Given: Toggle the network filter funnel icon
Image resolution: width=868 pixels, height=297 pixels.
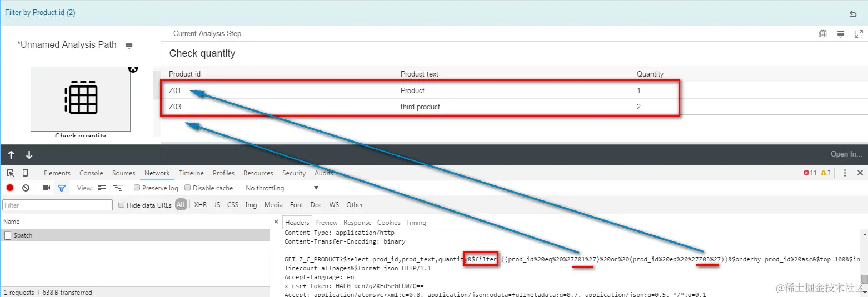Looking at the screenshot, I should pyautogui.click(x=62, y=188).
